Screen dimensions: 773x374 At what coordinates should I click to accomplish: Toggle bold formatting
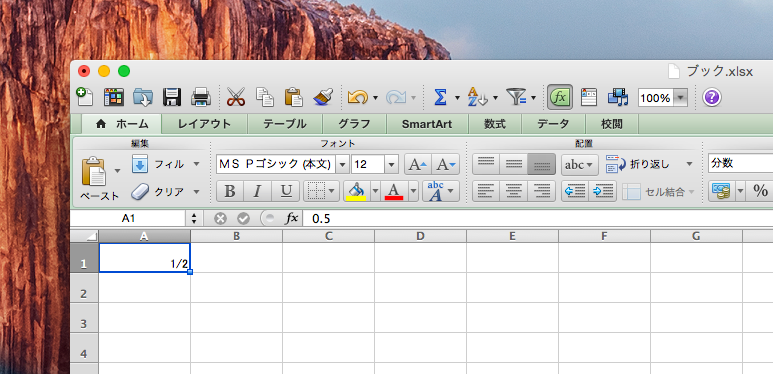(x=230, y=191)
